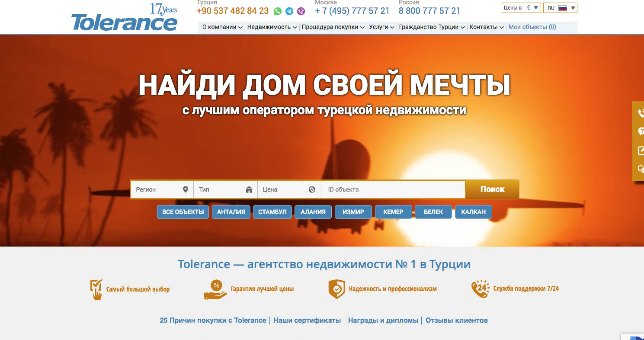Select the АНТАЛИЯ button

(231, 212)
